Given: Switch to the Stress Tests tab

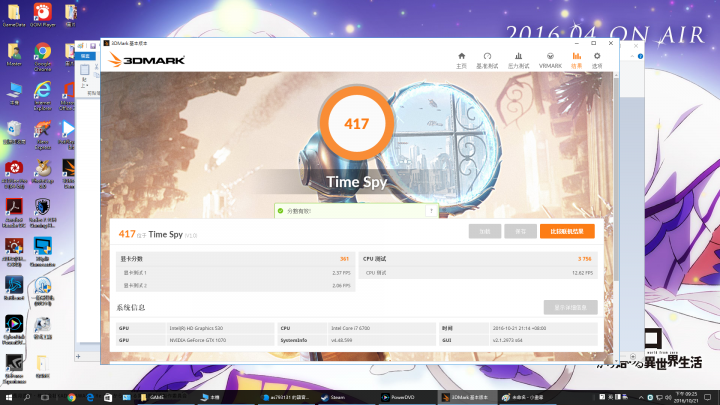Looking at the screenshot, I should tap(518, 60).
